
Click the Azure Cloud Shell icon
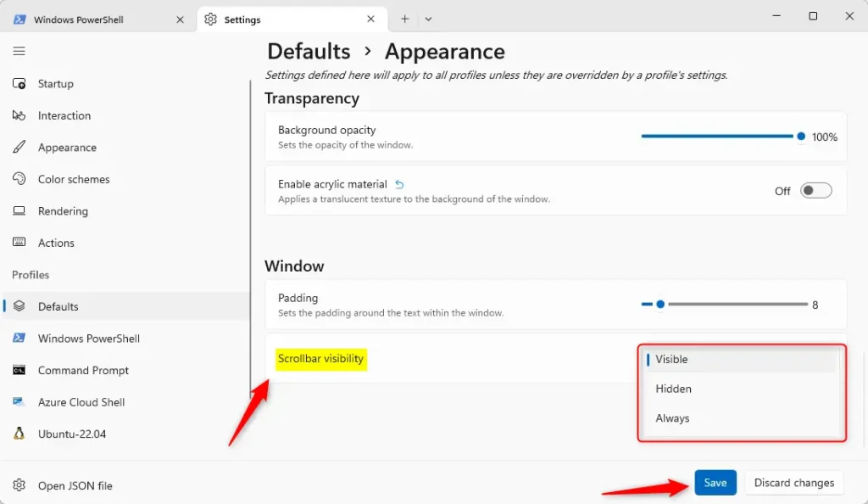[x=19, y=401]
